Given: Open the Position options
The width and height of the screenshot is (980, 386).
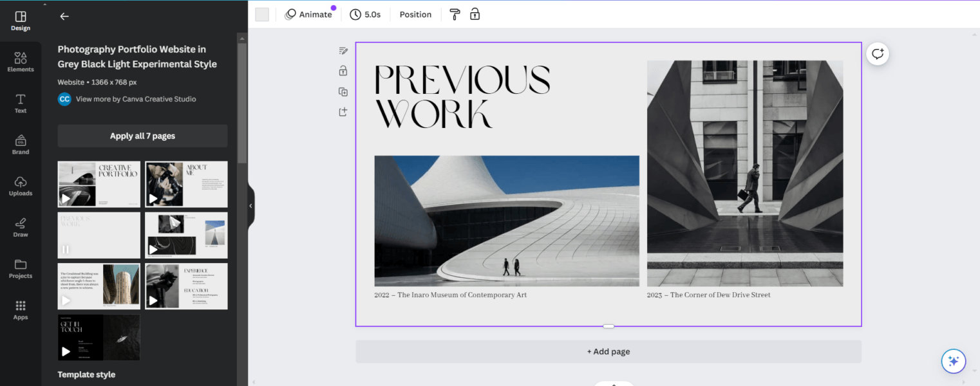Looking at the screenshot, I should (415, 14).
